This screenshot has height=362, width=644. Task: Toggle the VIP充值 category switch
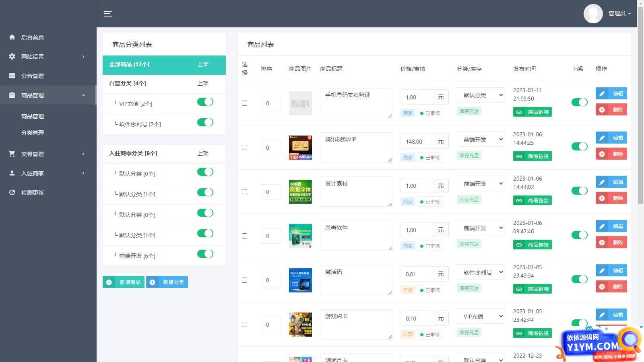click(205, 102)
